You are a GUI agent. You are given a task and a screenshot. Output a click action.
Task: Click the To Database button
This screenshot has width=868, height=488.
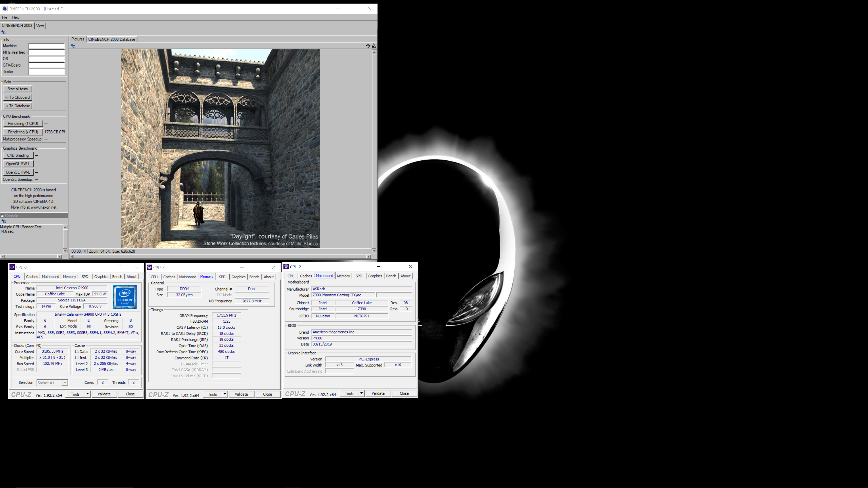coord(18,106)
